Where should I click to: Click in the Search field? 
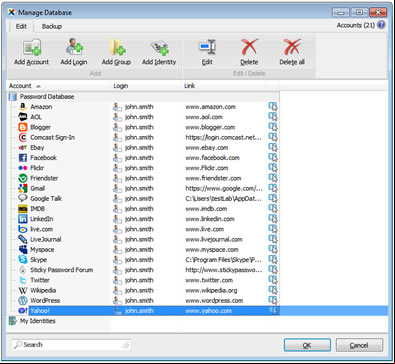pyautogui.click(x=72, y=345)
